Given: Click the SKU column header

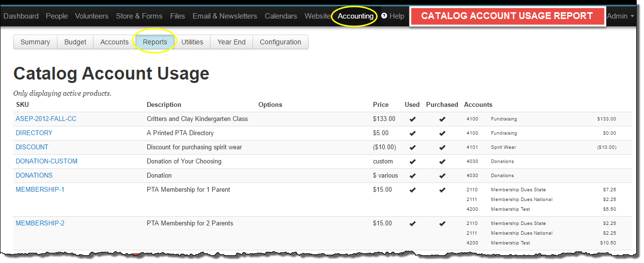Looking at the screenshot, I should coord(22,104).
